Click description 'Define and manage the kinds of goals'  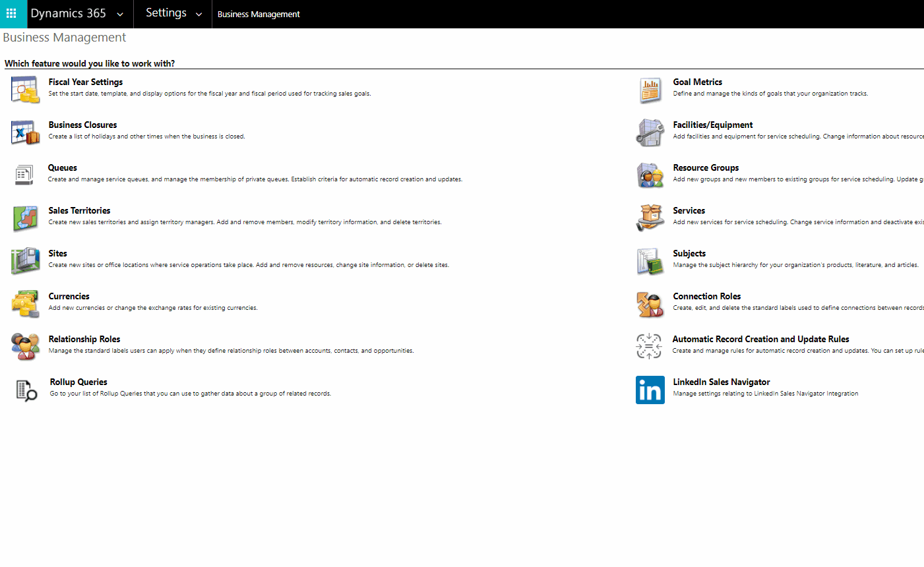click(770, 94)
